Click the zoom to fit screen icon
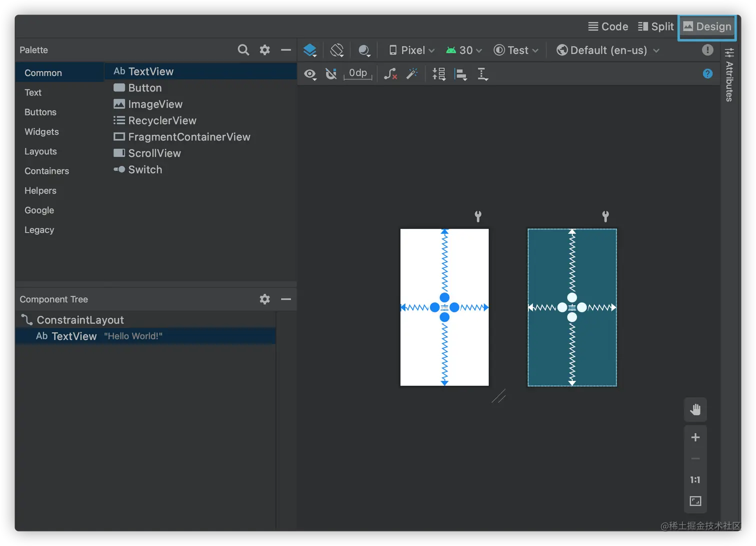Image resolution: width=756 pixels, height=546 pixels. (695, 501)
